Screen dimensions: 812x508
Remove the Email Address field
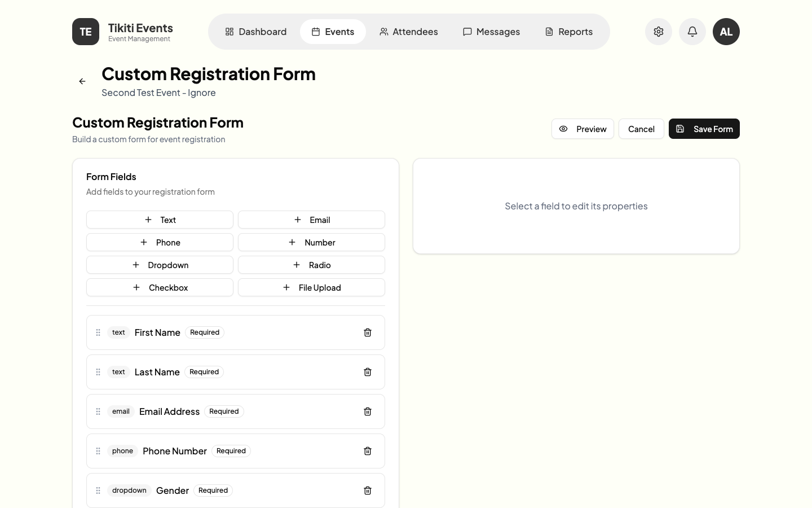click(368, 411)
